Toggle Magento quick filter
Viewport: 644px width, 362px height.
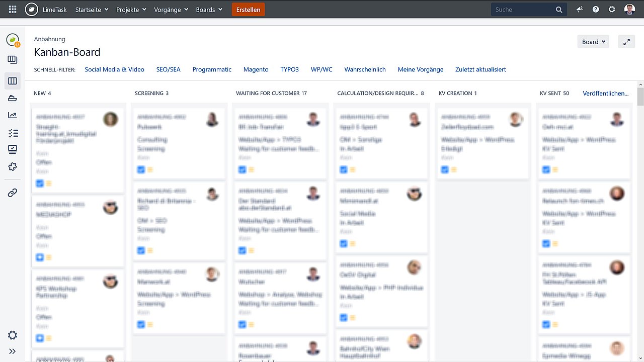256,69
